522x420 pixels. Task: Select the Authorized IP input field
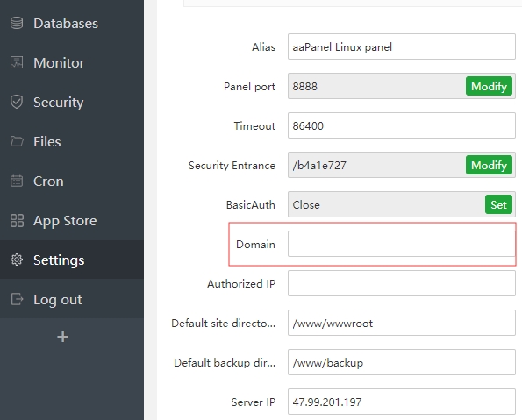coord(402,283)
